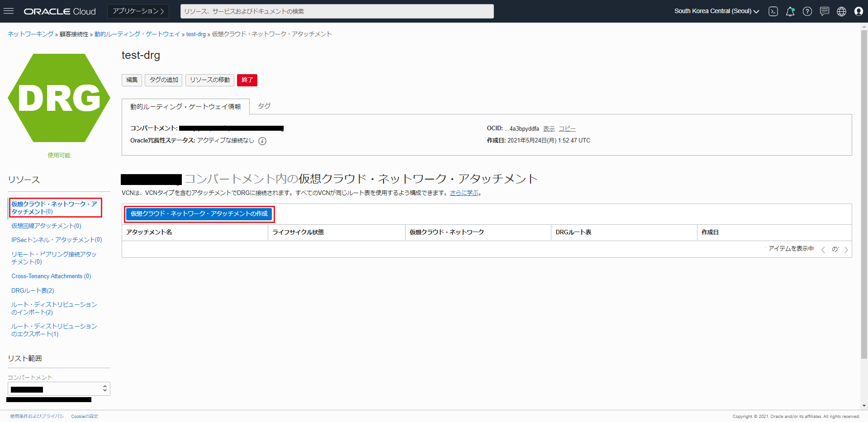Click the 編集 button

click(x=132, y=80)
